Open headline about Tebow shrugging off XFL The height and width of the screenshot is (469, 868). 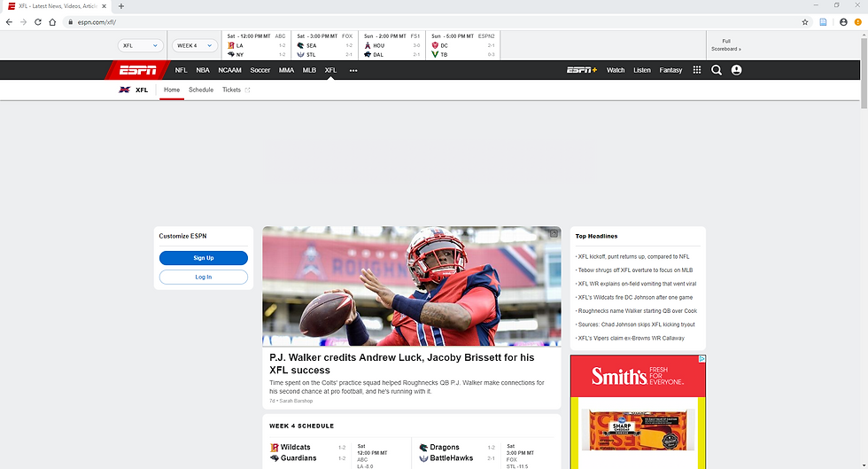point(634,270)
